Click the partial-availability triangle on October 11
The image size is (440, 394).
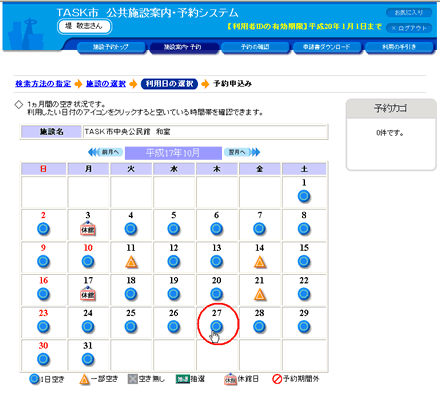[x=131, y=262]
